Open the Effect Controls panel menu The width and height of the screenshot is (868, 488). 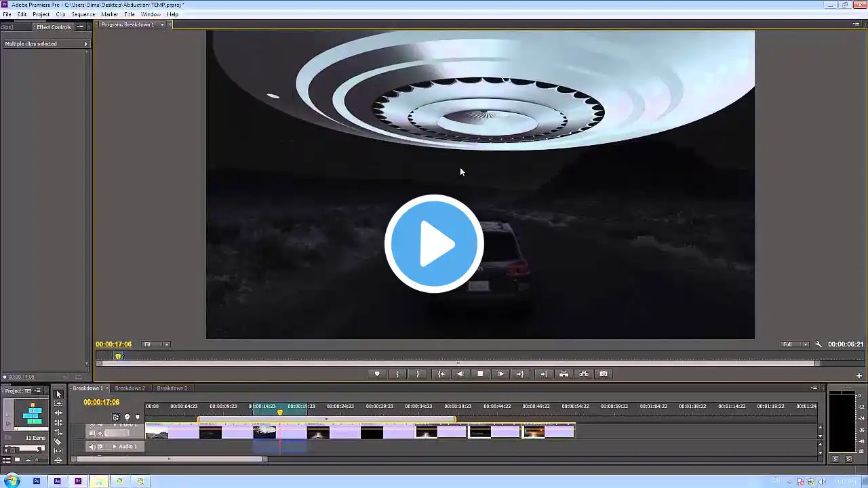coord(80,27)
